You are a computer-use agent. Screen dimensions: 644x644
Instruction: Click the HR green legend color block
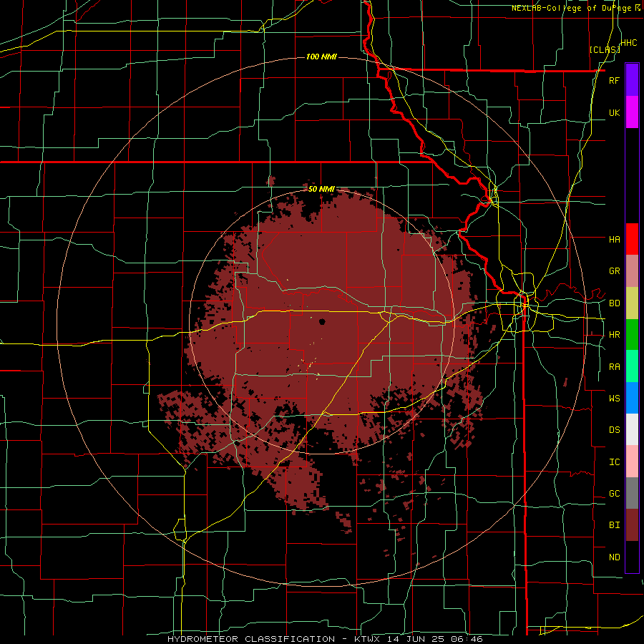pos(632,335)
